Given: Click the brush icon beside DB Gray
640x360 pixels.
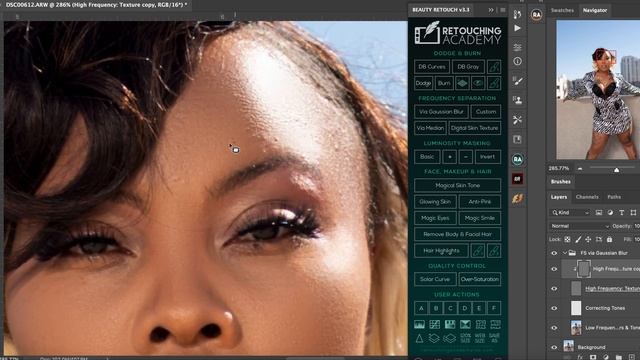Looking at the screenshot, I should tap(494, 67).
